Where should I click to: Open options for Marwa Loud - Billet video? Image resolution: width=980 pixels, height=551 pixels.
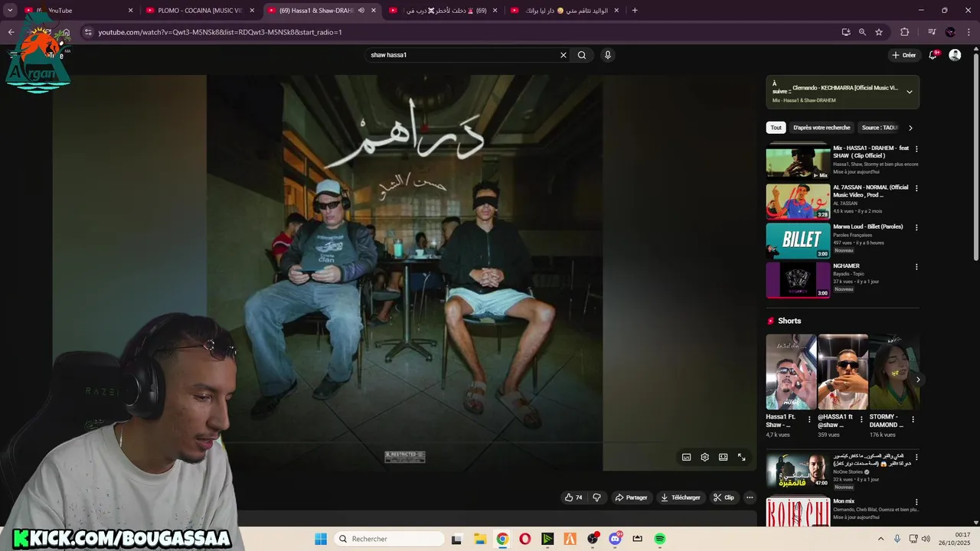point(916,227)
